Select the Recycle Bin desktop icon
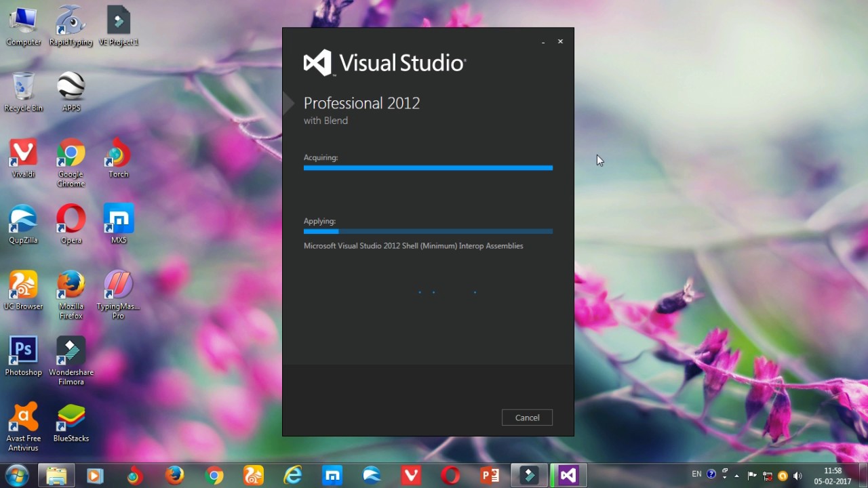The image size is (868, 488). point(24,93)
